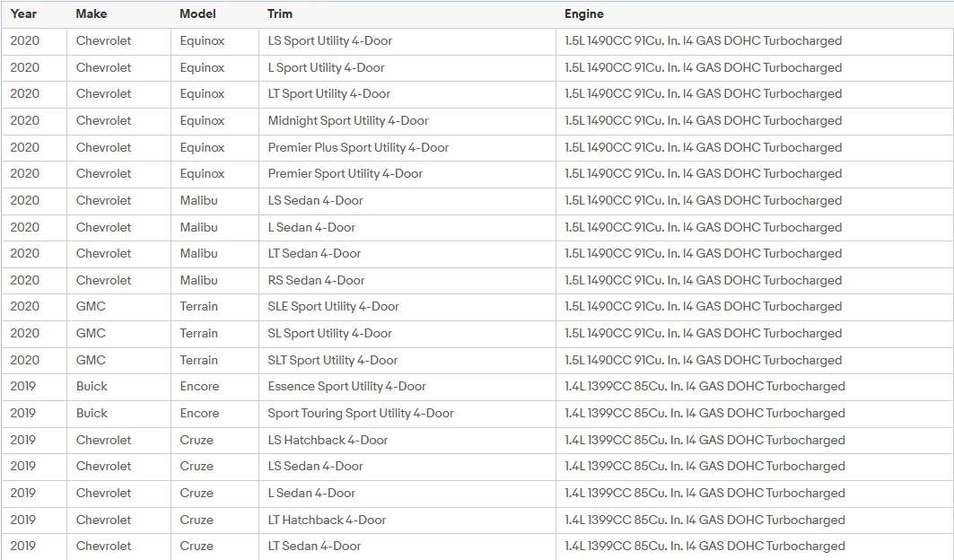This screenshot has width=954, height=560.
Task: Select the 'Midnight Sport Utility 4-Door' trim cell
Action: 407,120
